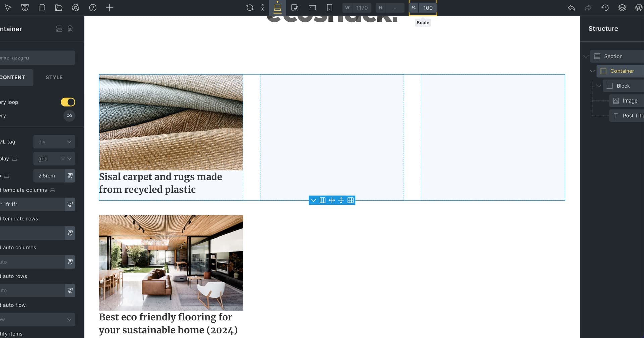Image resolution: width=644 pixels, height=338 pixels.
Task: Click the panel layout toggle icon
Action: coord(59,29)
